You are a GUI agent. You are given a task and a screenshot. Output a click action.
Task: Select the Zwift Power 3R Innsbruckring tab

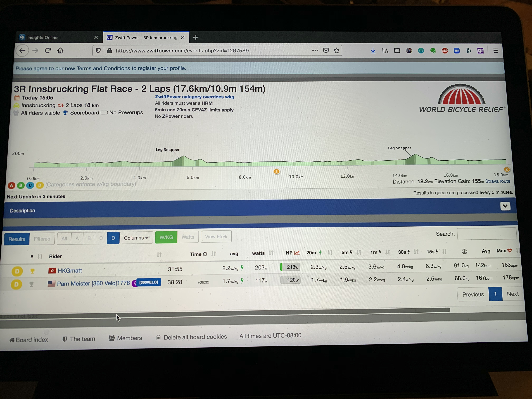[146, 37]
